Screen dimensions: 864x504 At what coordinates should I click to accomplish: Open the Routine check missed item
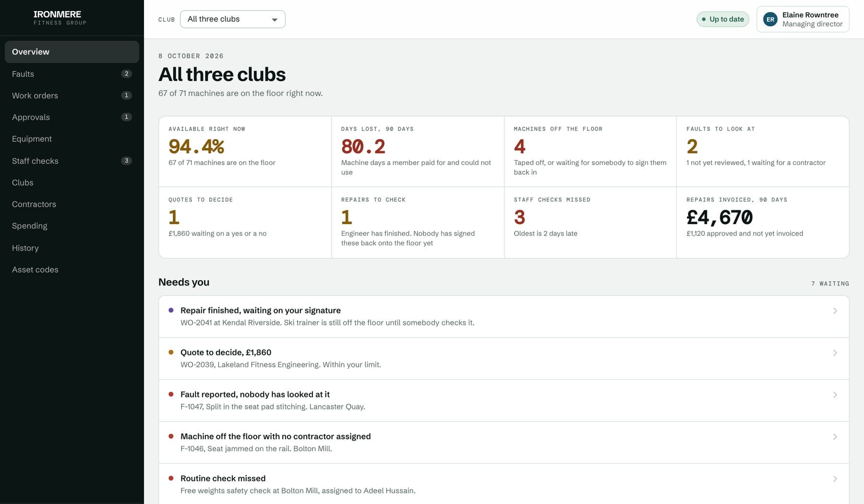click(504, 484)
